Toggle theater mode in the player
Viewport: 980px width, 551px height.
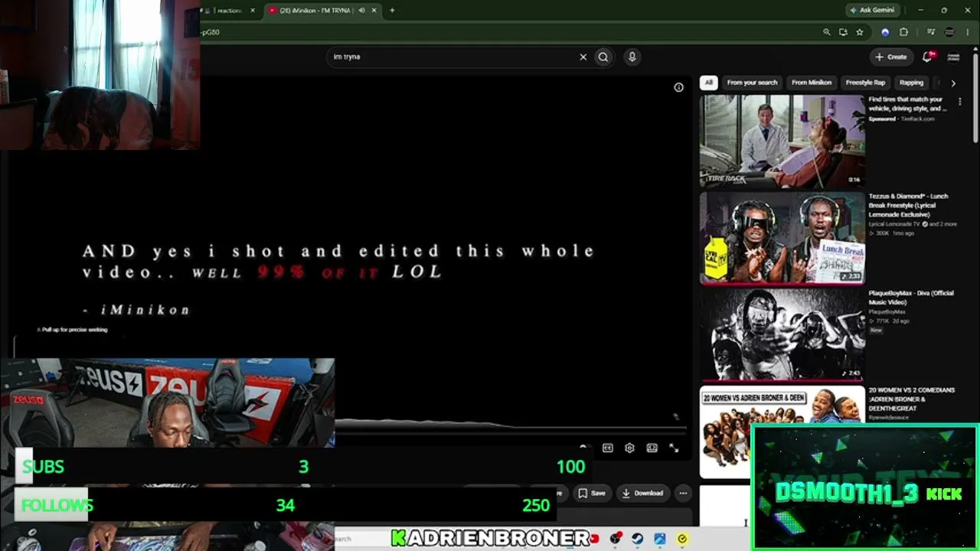tap(652, 448)
